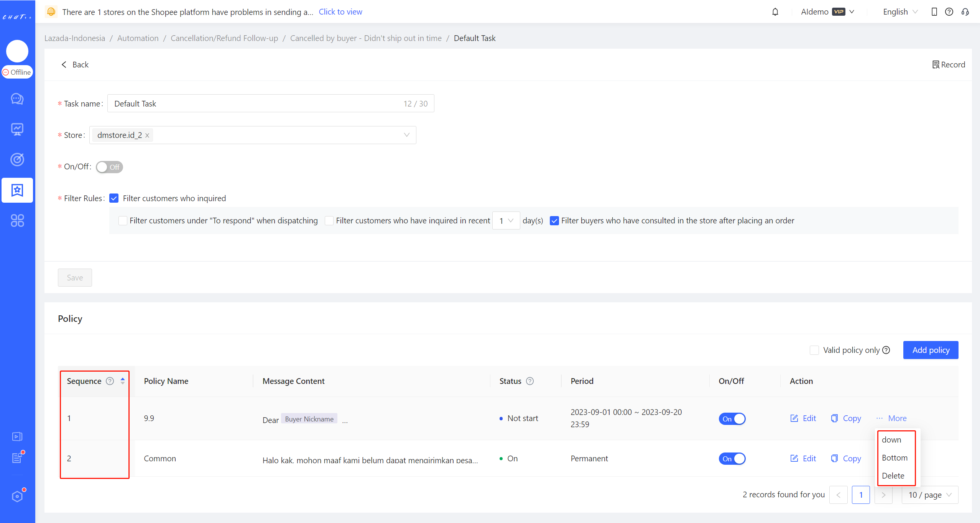
Task: Open the target goals sidebar icon
Action: tap(17, 159)
